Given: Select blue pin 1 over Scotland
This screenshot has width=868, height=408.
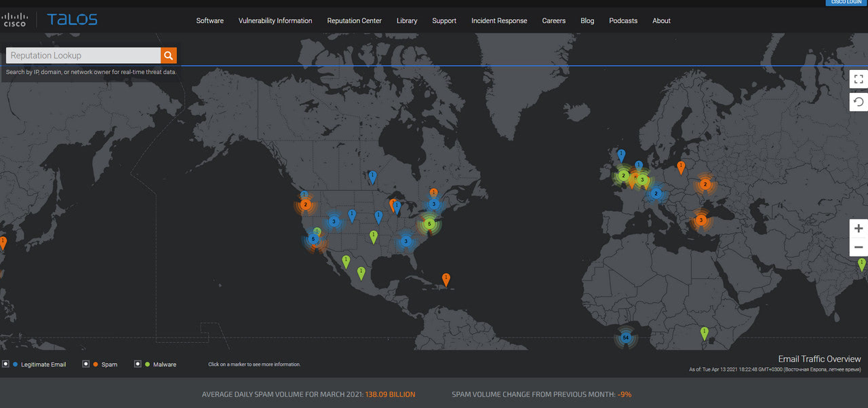Looking at the screenshot, I should coord(621,155).
